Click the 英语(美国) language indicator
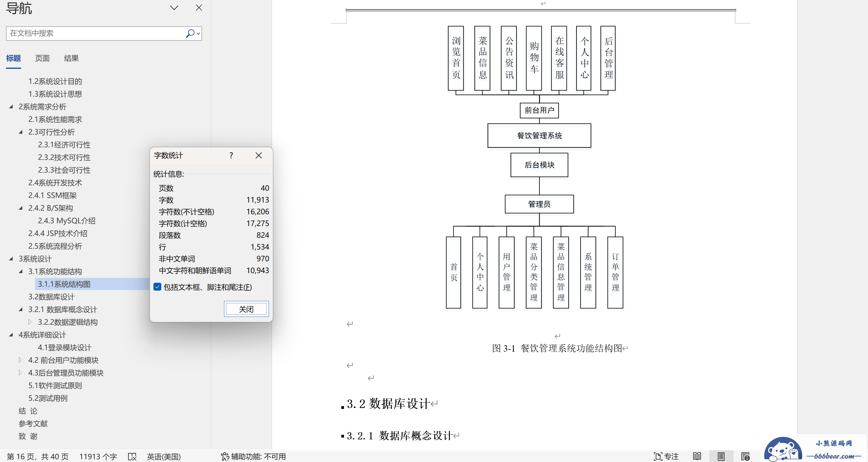The image size is (868, 462). tap(164, 457)
